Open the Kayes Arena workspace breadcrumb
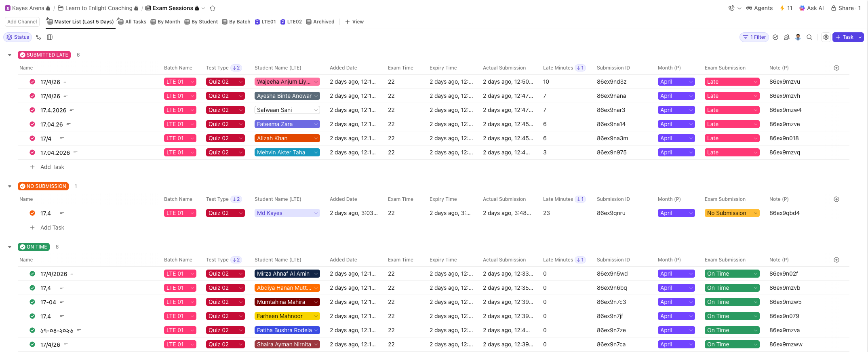This screenshot has height=352, width=868. [27, 8]
